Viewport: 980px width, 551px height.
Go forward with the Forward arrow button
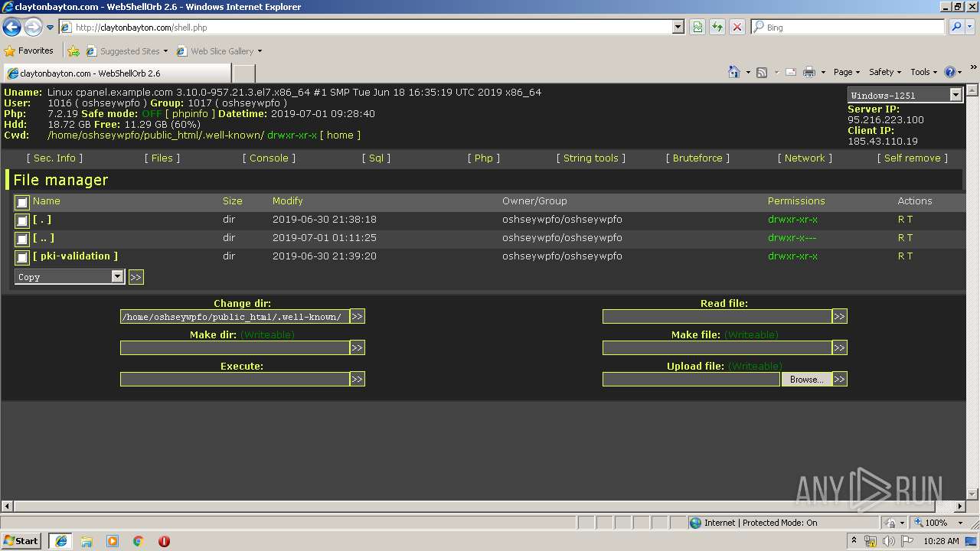pos(33,28)
